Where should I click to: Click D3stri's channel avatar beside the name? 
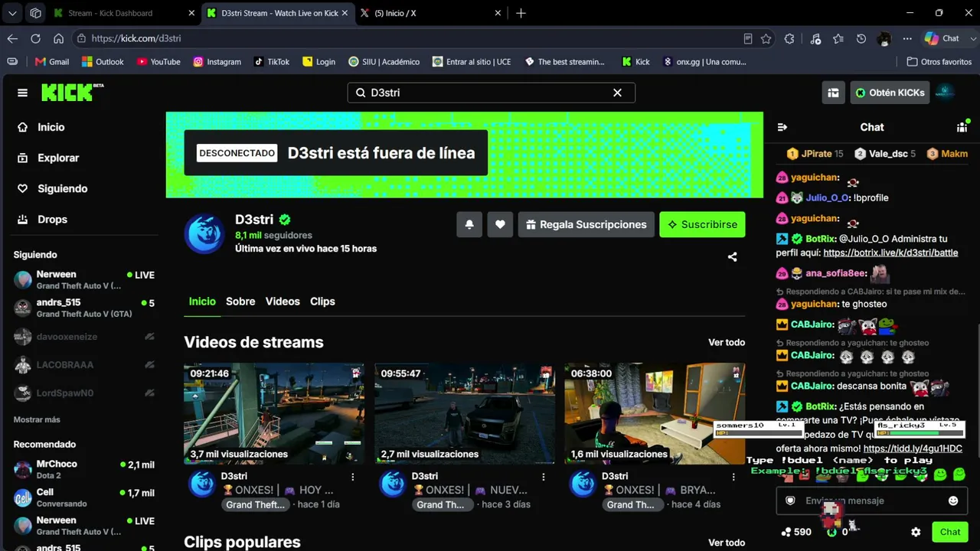tap(204, 233)
